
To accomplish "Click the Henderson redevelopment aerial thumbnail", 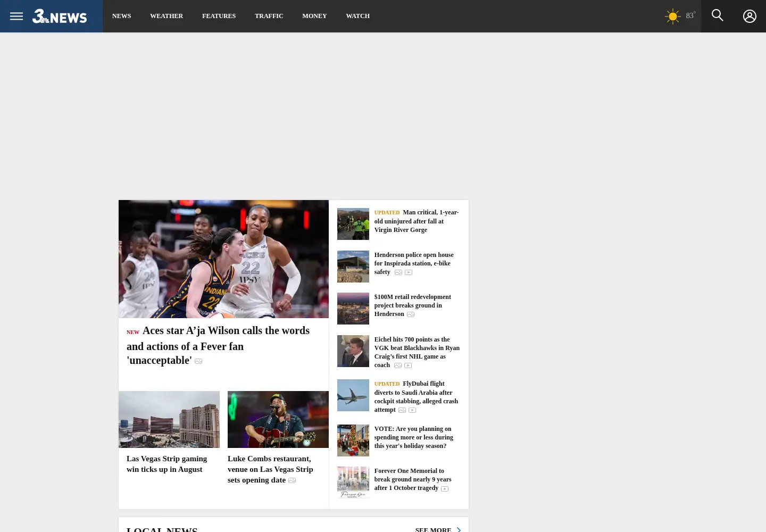I will (353, 309).
